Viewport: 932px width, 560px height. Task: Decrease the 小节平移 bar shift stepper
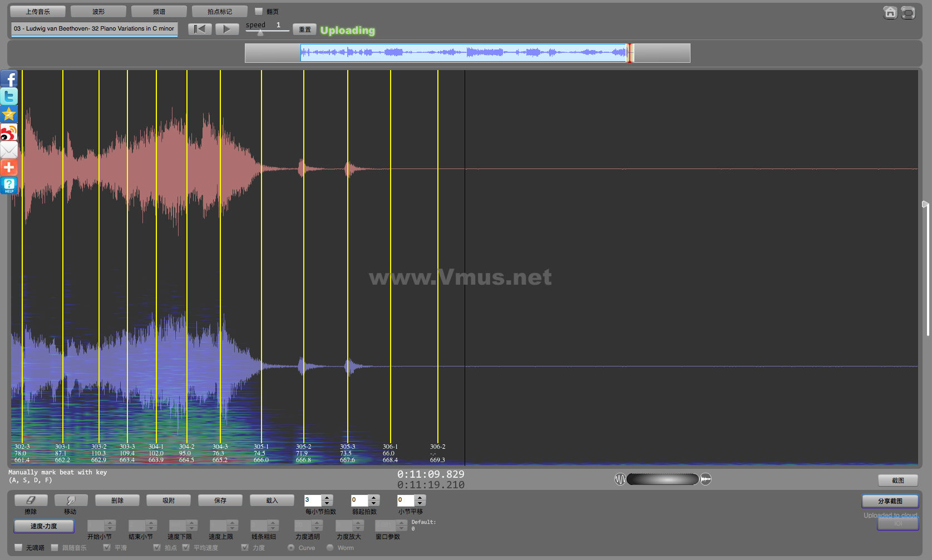(x=420, y=503)
